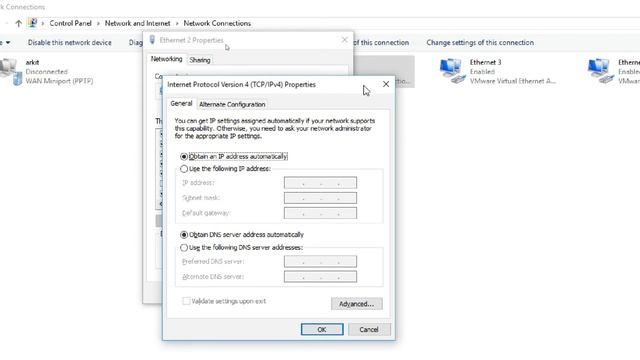640x360 pixels.
Task: Open the Organize dropdown arrow in the toolbar
Action: (x=8, y=42)
